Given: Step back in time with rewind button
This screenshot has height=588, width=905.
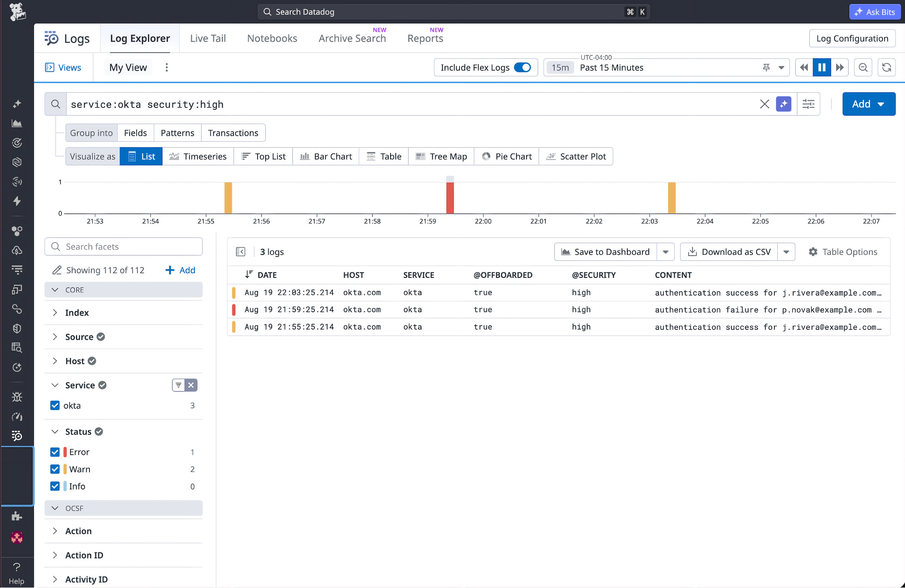Looking at the screenshot, I should (804, 67).
